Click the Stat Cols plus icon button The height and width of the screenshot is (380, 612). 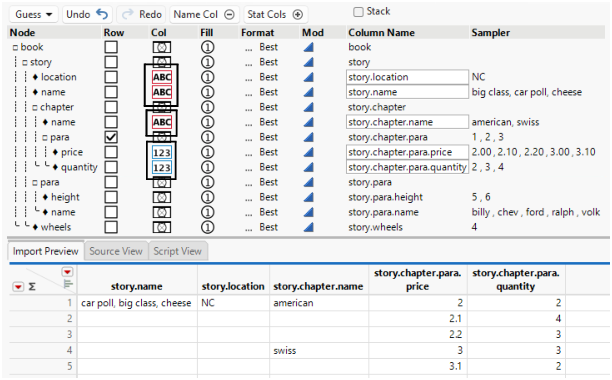(x=276, y=14)
